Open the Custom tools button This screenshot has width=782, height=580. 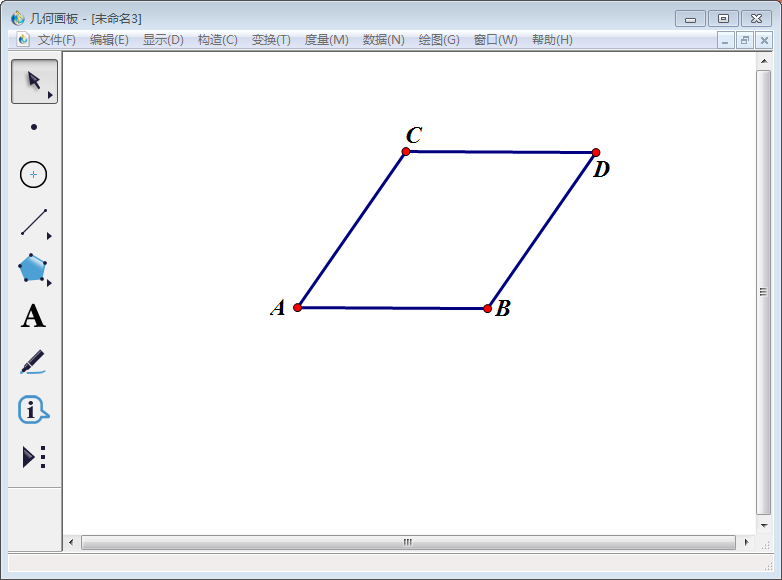point(34,457)
